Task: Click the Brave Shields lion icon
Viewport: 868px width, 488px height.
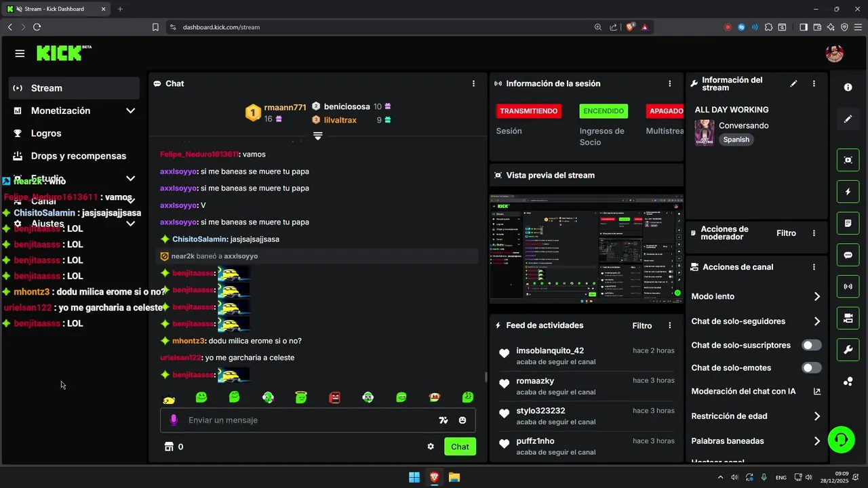Action: (x=631, y=27)
